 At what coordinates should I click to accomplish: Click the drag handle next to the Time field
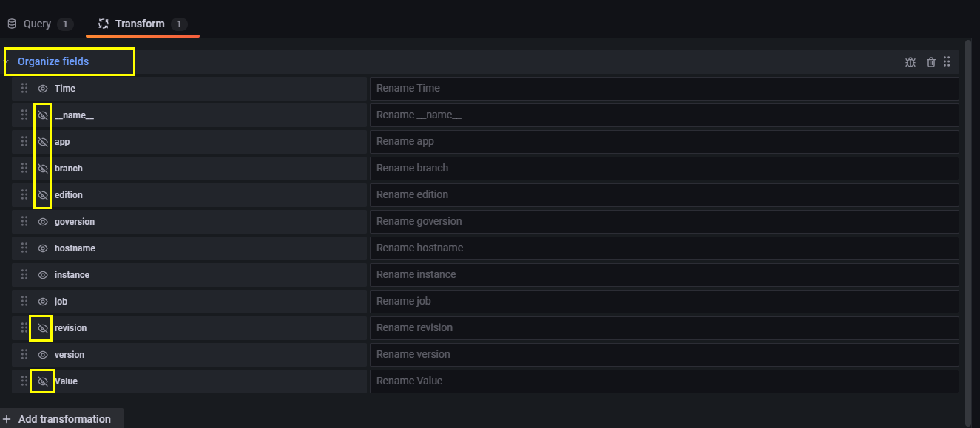24,88
